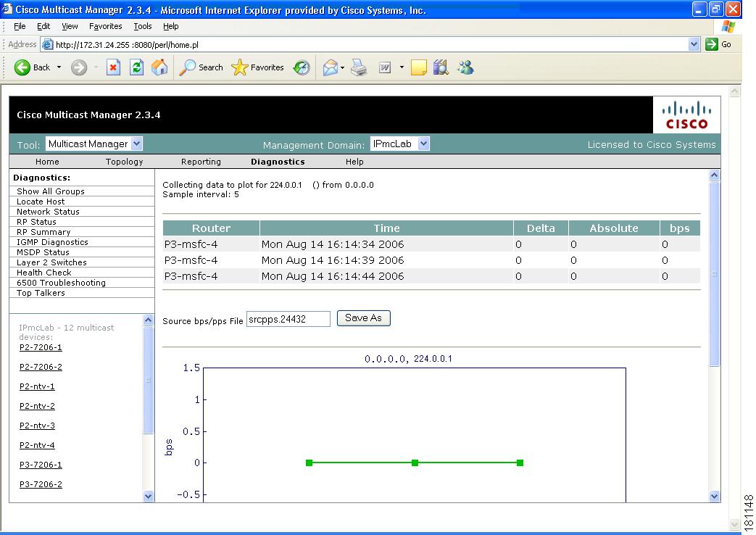Viewport: 756px width, 535px height.
Task: Open Health Check entry
Action: coord(44,273)
